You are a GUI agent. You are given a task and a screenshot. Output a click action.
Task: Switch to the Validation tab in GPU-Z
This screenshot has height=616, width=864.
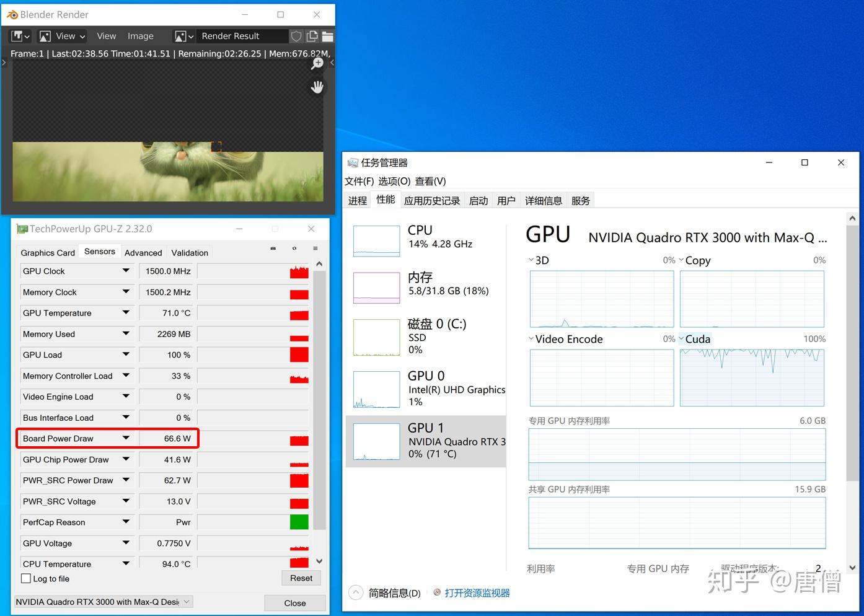(x=189, y=252)
